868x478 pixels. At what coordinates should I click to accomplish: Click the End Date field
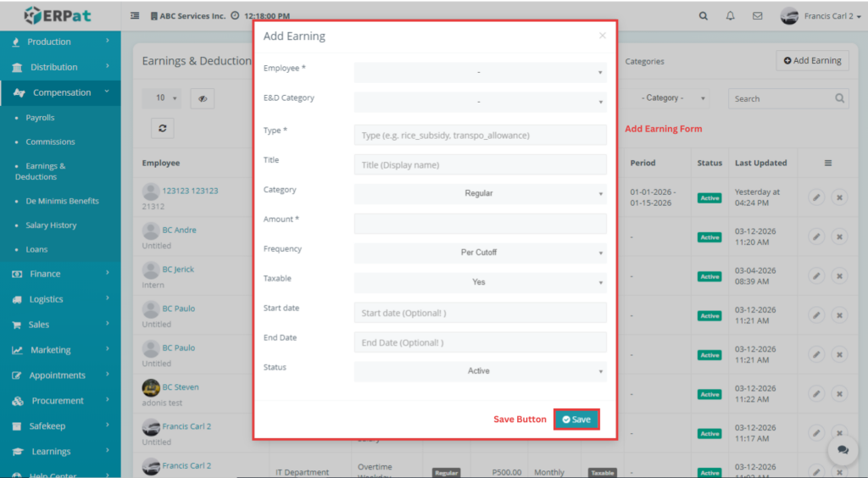(480, 342)
